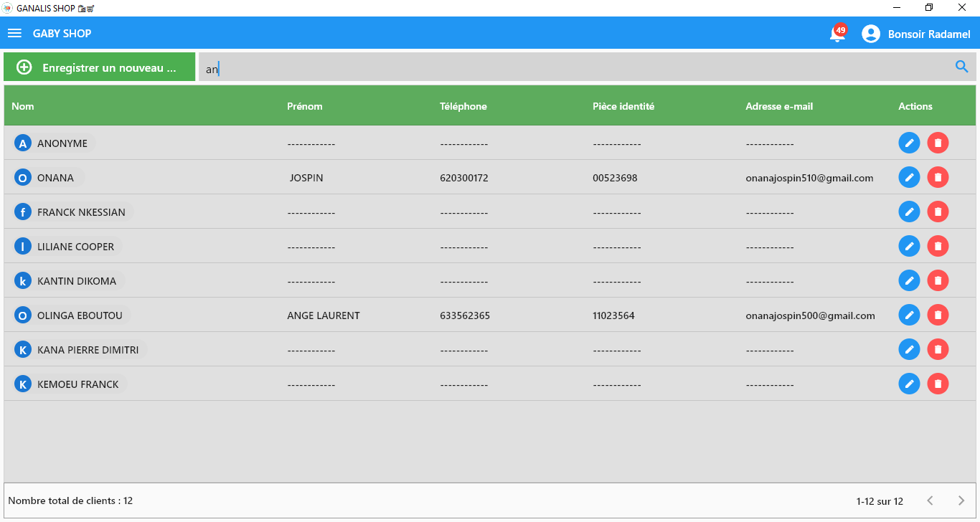Click the prénom ANGE LAURENT cell
The height and width of the screenshot is (522, 980).
click(324, 315)
